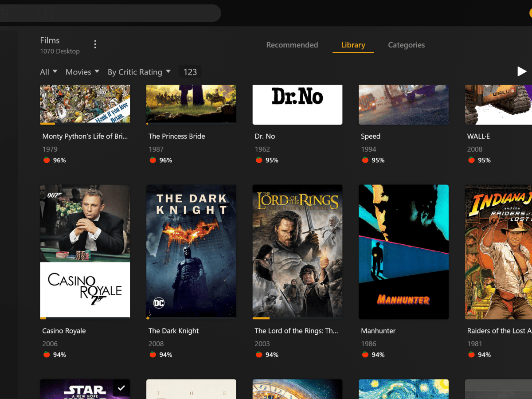
Task: Click the tomato icon next to Speed's rating
Action: click(x=365, y=160)
